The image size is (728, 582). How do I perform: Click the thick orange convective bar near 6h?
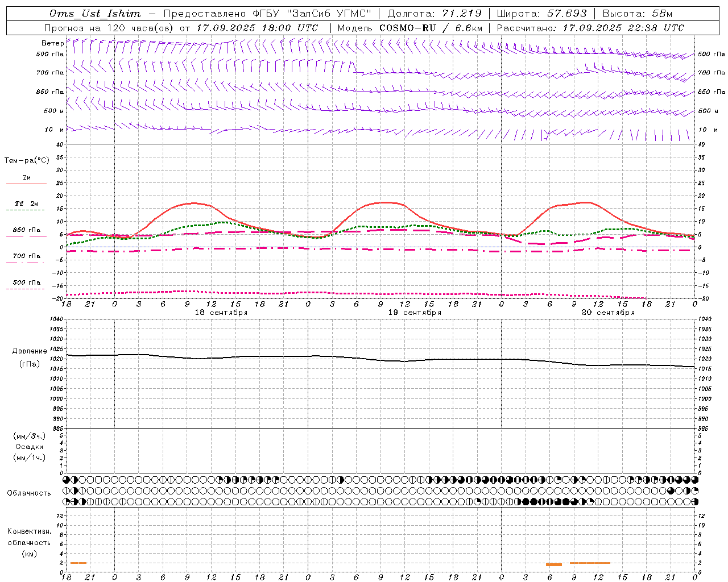pos(553,564)
